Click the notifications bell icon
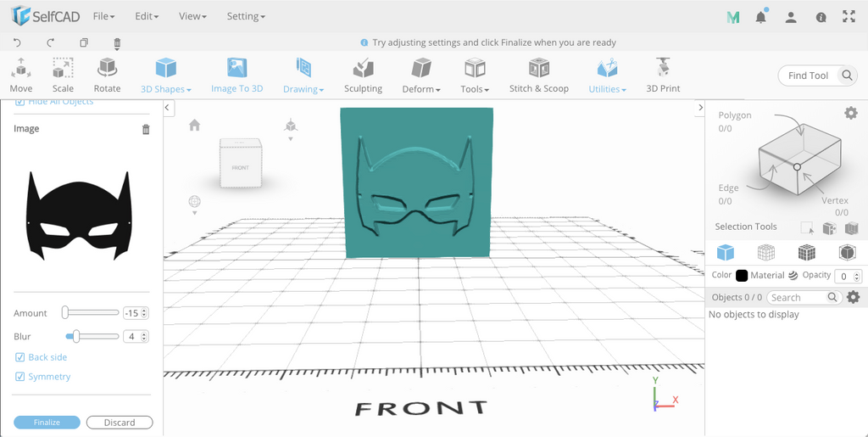 (x=761, y=17)
